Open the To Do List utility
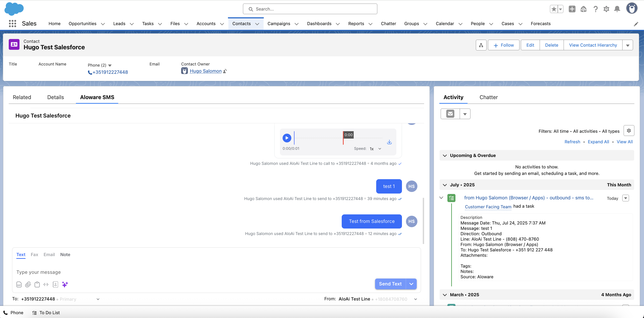 tap(46, 312)
